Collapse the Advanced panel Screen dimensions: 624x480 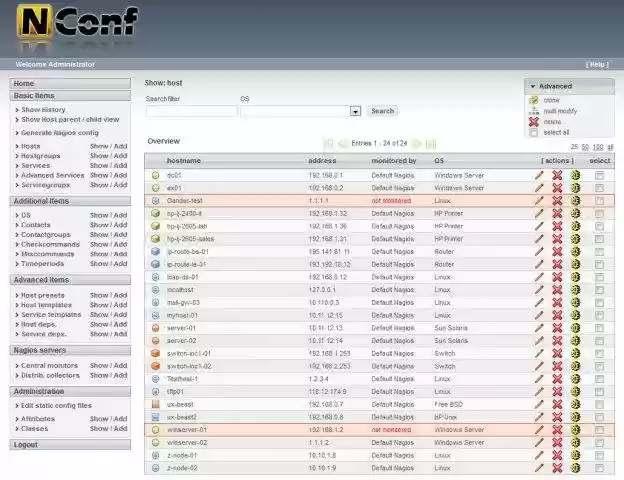pyautogui.click(x=533, y=86)
